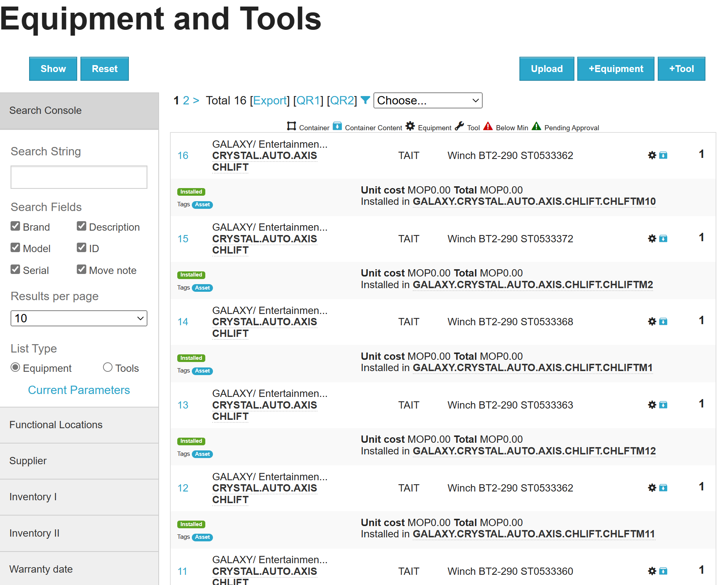Open the Choose... dropdown

[x=428, y=100]
